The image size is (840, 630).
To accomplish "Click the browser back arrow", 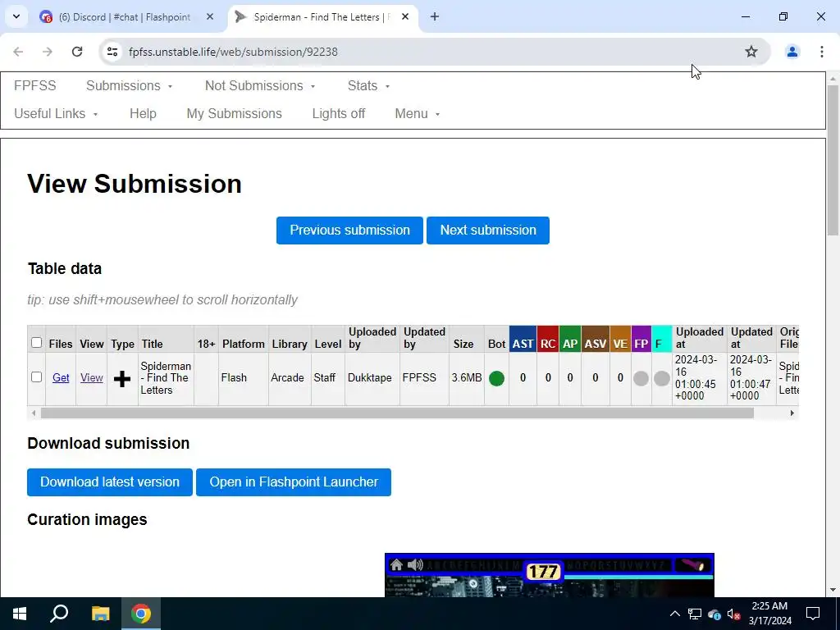I will pos(18,52).
